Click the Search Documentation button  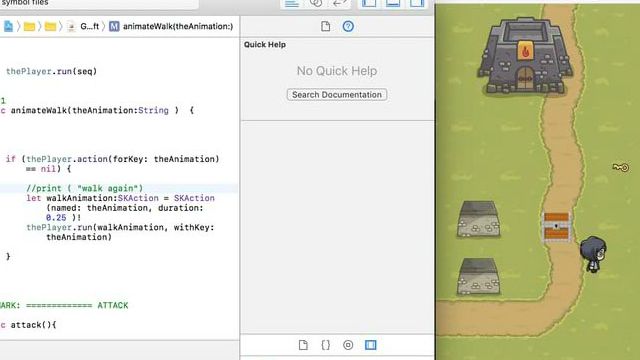(337, 95)
